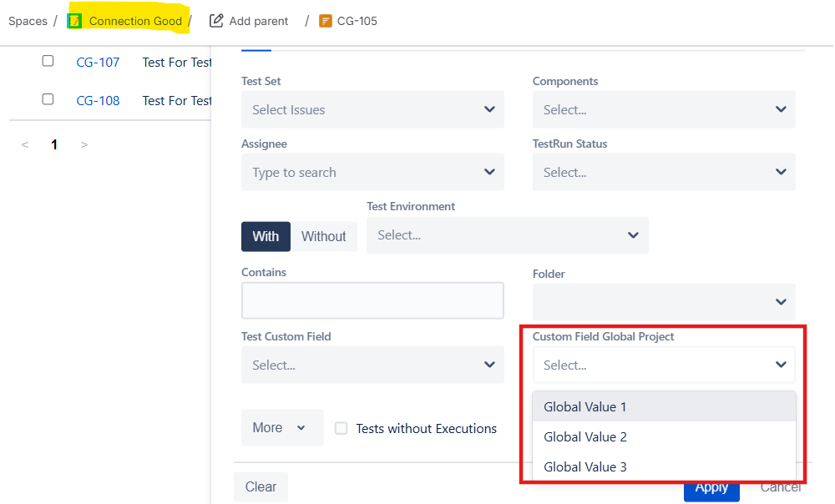The image size is (835, 504).
Task: Enable Tests without Executions checkbox
Action: click(341, 428)
